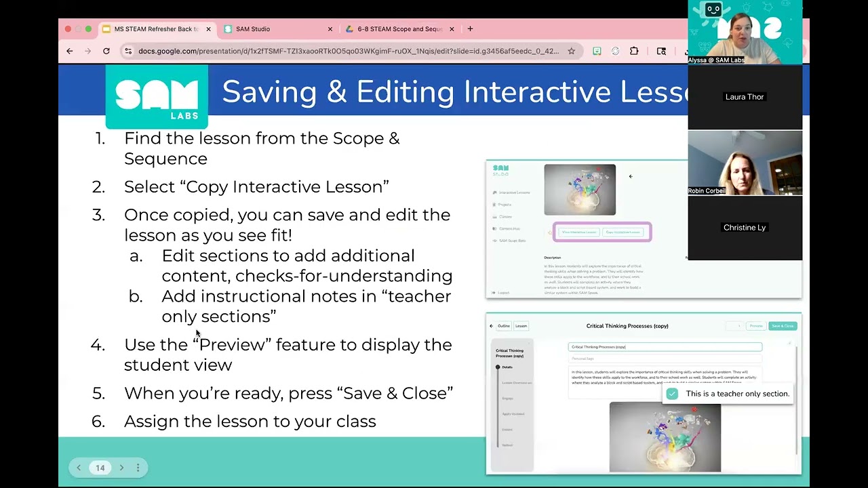The image size is (868, 488).
Task: Click 'View Interactive Lesson' in the slide screenshot
Action: click(x=578, y=232)
